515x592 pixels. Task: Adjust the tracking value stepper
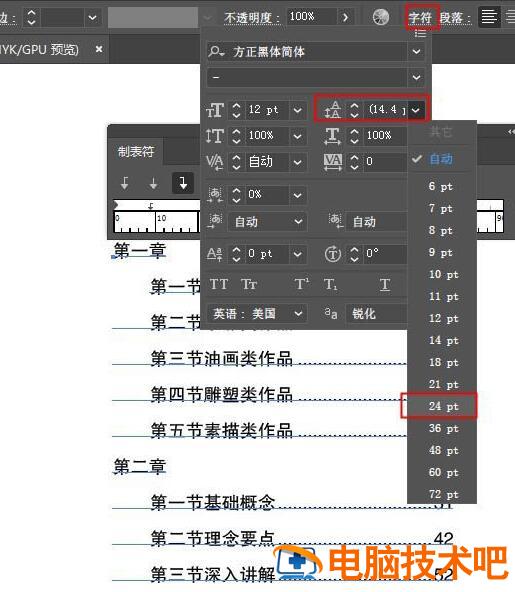pos(354,162)
